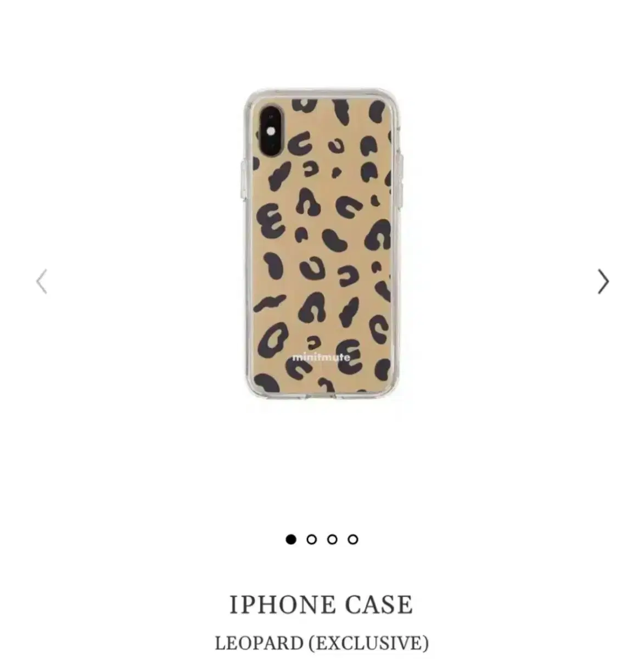Image resolution: width=644 pixels, height=659 pixels.
Task: Select the first filled carousel dot
Action: coord(291,539)
